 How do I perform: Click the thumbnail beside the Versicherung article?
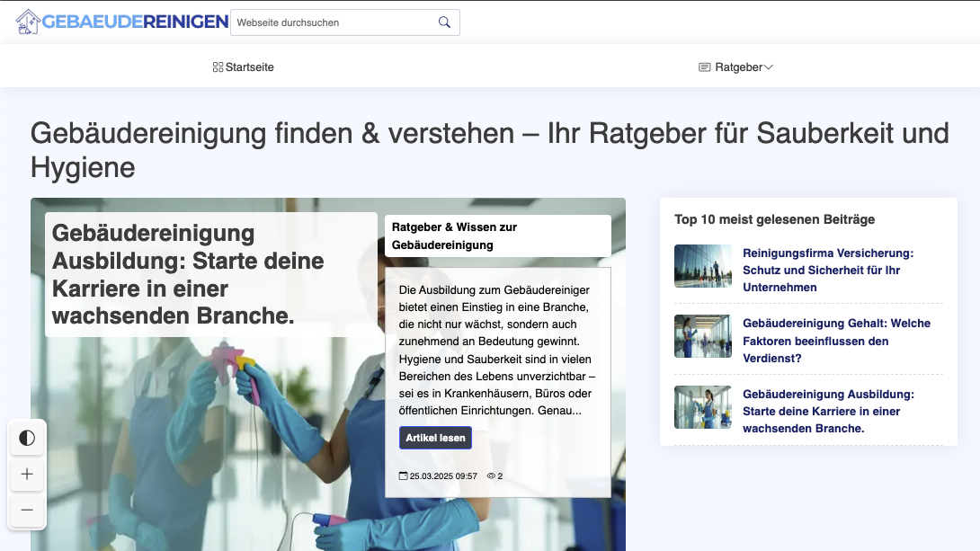(x=703, y=266)
